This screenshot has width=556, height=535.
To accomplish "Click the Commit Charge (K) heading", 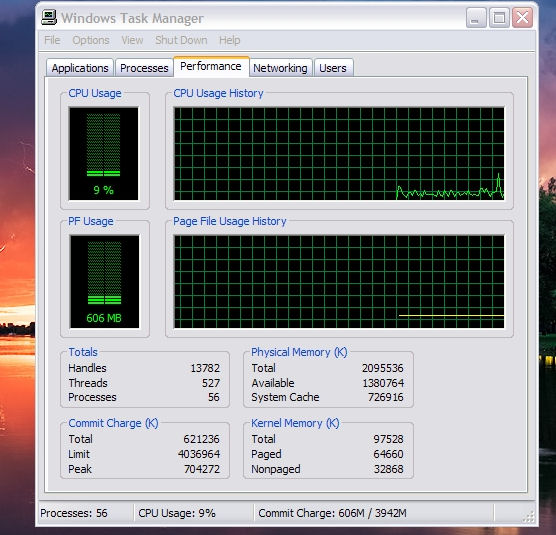I will point(113,423).
